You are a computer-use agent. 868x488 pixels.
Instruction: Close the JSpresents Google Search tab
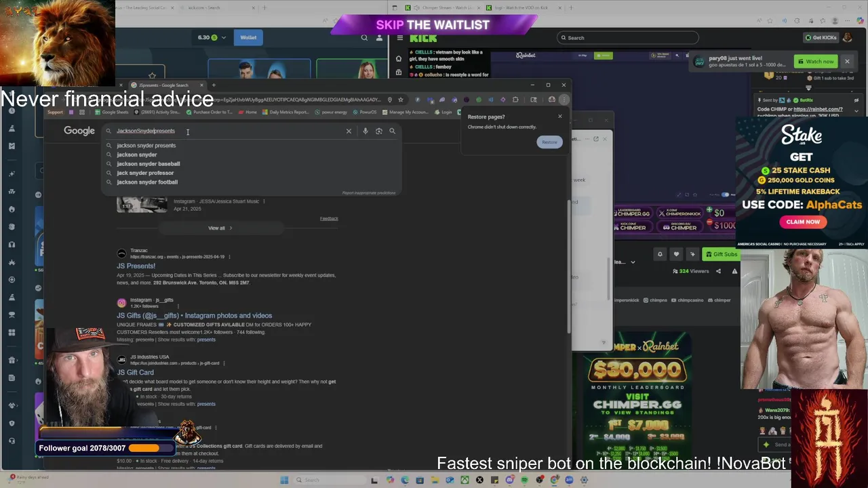click(202, 85)
